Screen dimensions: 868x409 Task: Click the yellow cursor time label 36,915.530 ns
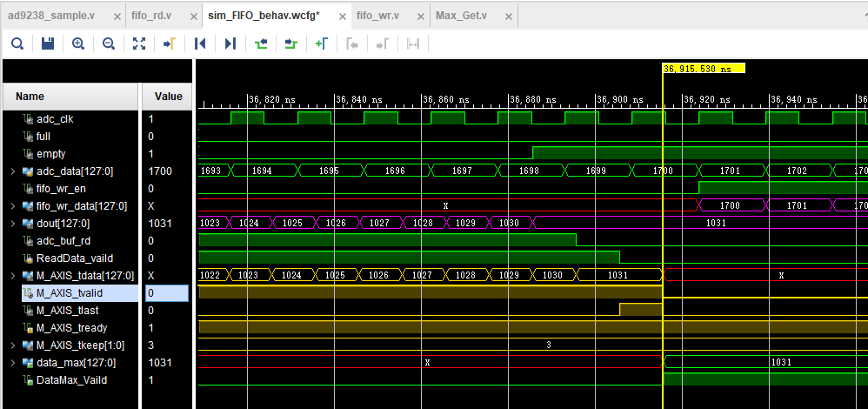click(x=704, y=69)
